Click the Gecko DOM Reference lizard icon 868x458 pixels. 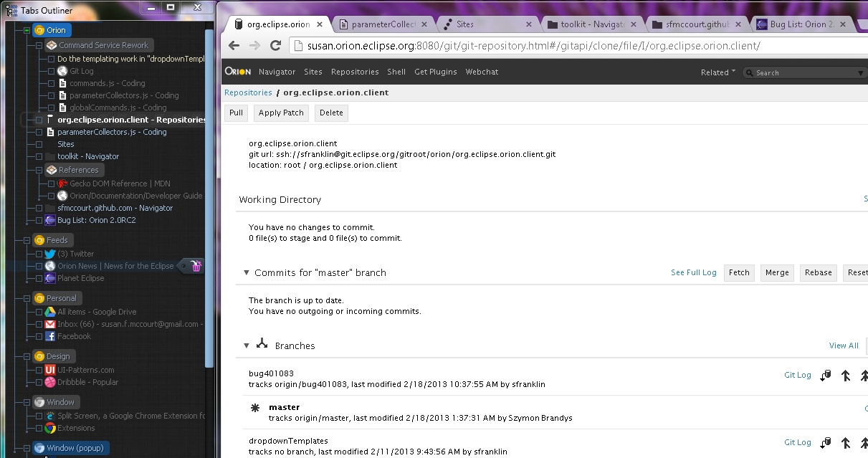pyautogui.click(x=62, y=183)
